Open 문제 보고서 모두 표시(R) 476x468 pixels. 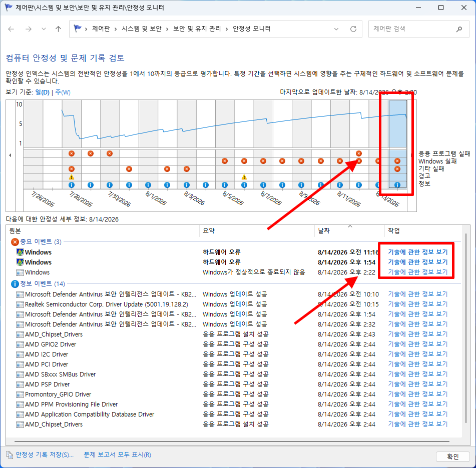coord(118,454)
